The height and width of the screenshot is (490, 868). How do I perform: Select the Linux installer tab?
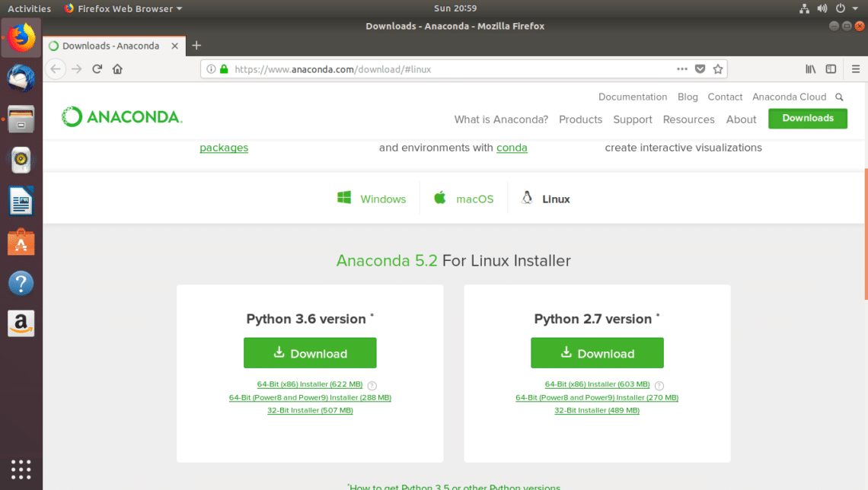click(x=545, y=199)
